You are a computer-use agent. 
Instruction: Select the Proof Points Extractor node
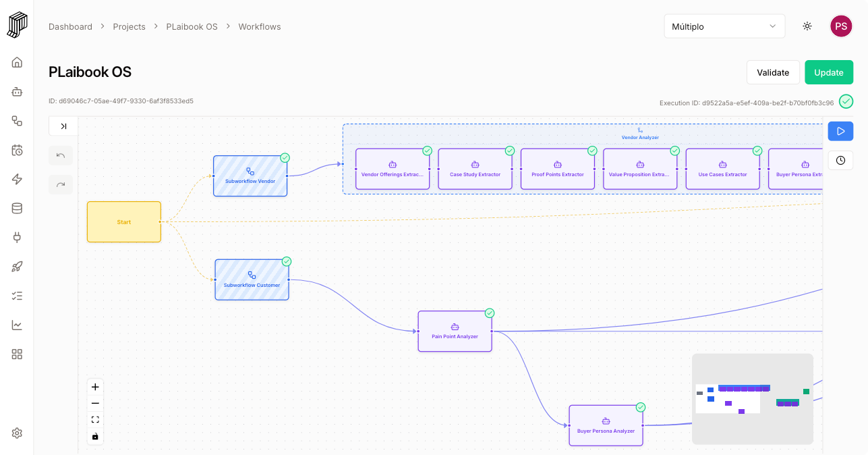click(x=558, y=169)
